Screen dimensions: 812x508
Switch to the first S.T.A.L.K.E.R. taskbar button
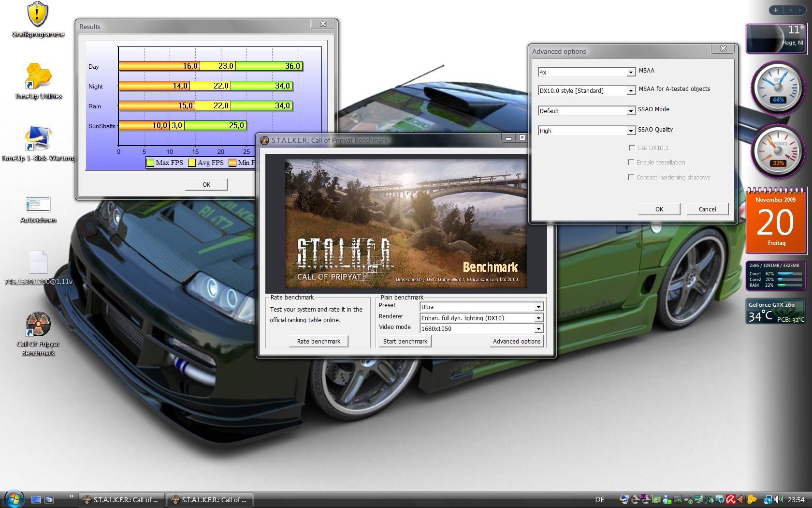(x=121, y=500)
